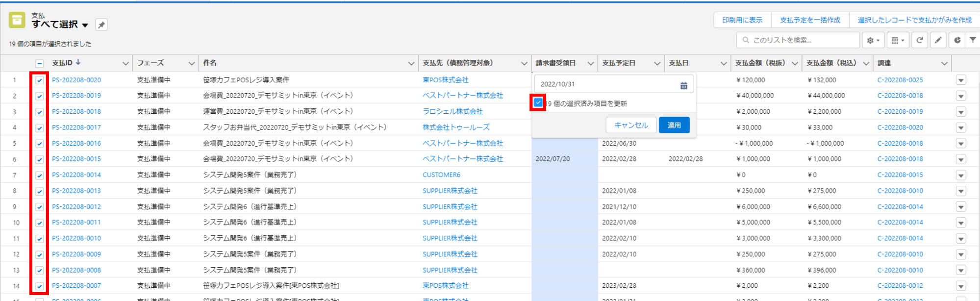This screenshot has width=980, height=301.
Task: Refresh the list with the reload icon
Action: (920, 40)
